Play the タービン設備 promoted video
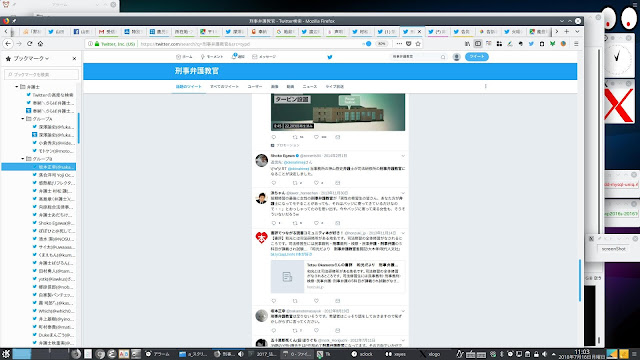Image resolution: width=640 pixels, height=360 pixels. coord(338,112)
